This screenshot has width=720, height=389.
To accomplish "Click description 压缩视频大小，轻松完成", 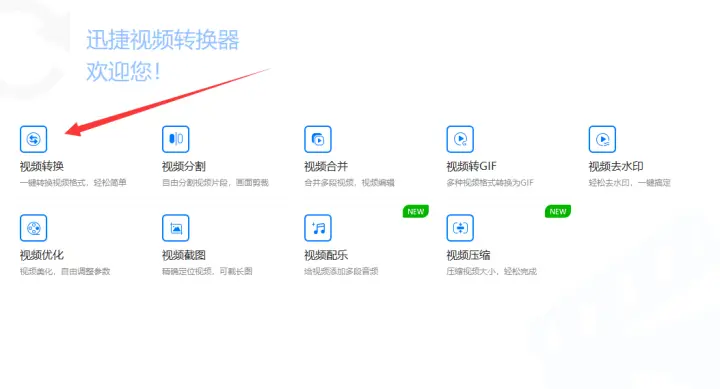I will tap(492, 271).
